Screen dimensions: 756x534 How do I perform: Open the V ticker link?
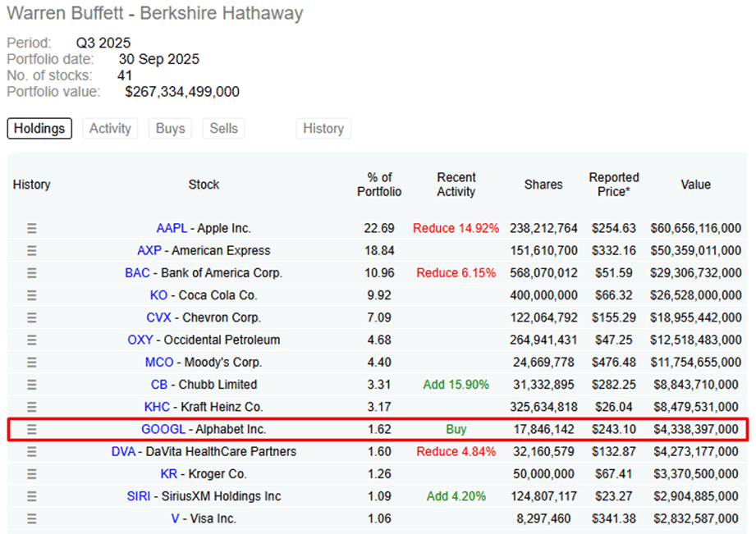(x=175, y=518)
